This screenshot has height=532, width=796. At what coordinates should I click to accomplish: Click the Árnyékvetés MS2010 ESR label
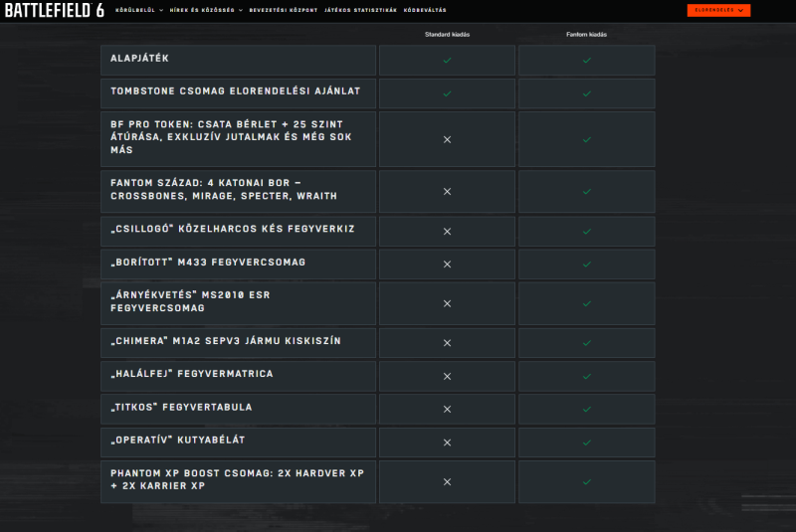click(x=190, y=301)
